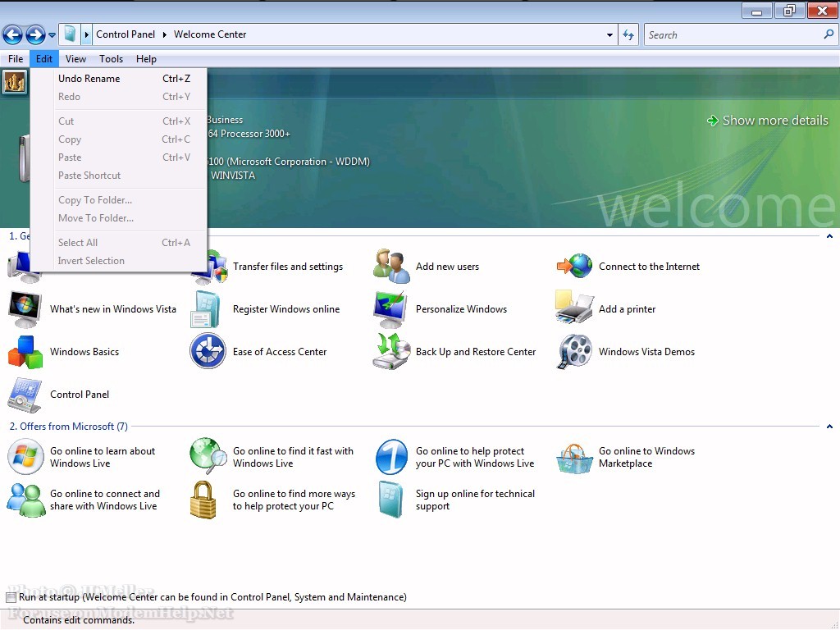The height and width of the screenshot is (630, 840).
Task: Click the find it fast Windows Live icon
Action: pos(208,456)
